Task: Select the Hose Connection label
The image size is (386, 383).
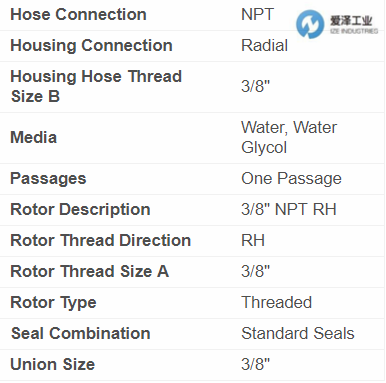Action: [x=78, y=15]
